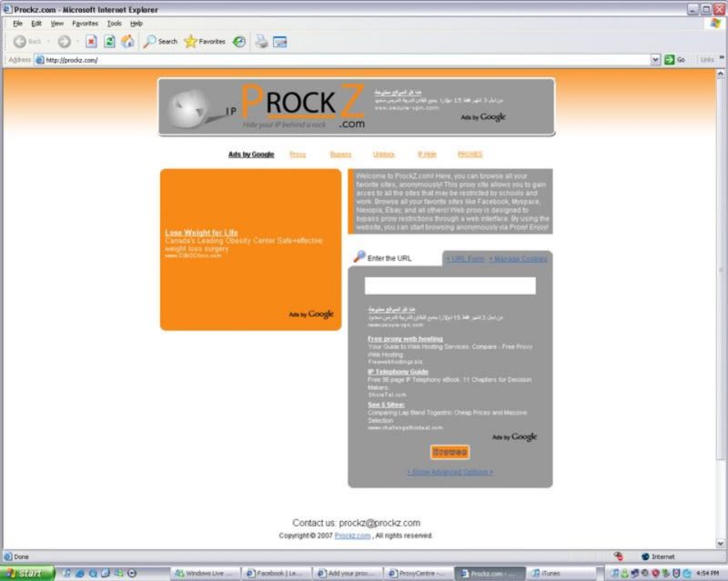This screenshot has height=581, width=728.
Task: Open Favorites with the star toolbar icon
Action: click(x=191, y=40)
